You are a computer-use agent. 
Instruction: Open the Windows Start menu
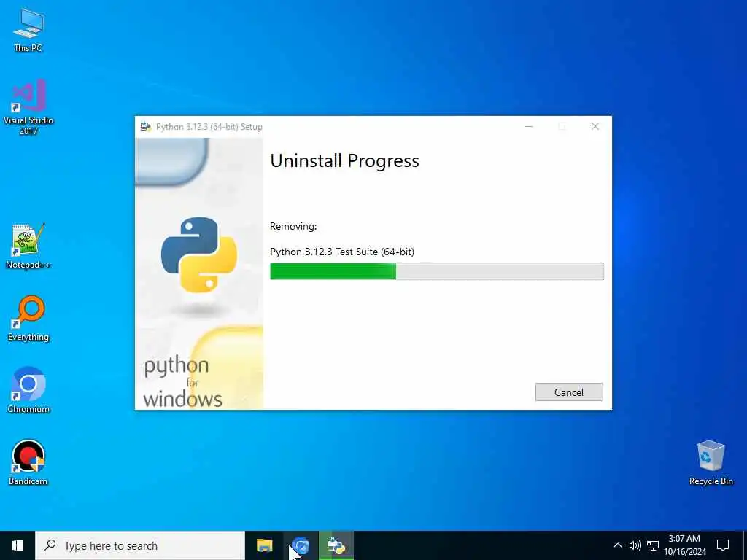tap(18, 545)
